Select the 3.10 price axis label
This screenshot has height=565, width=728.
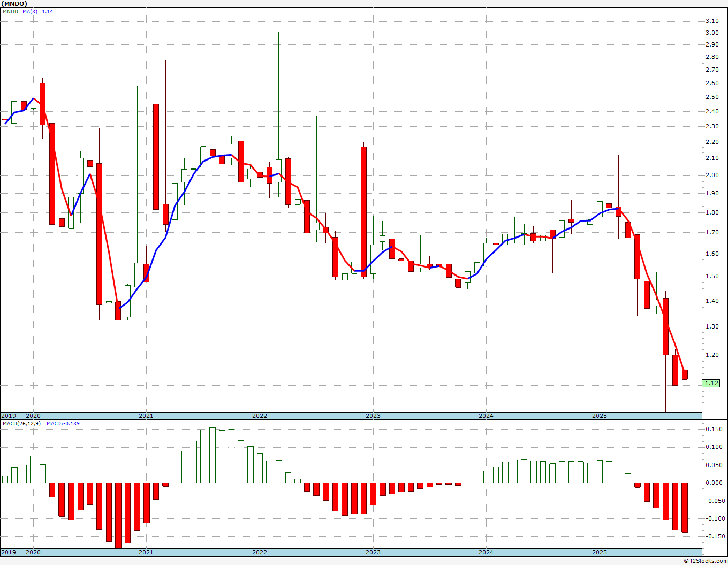pos(712,21)
